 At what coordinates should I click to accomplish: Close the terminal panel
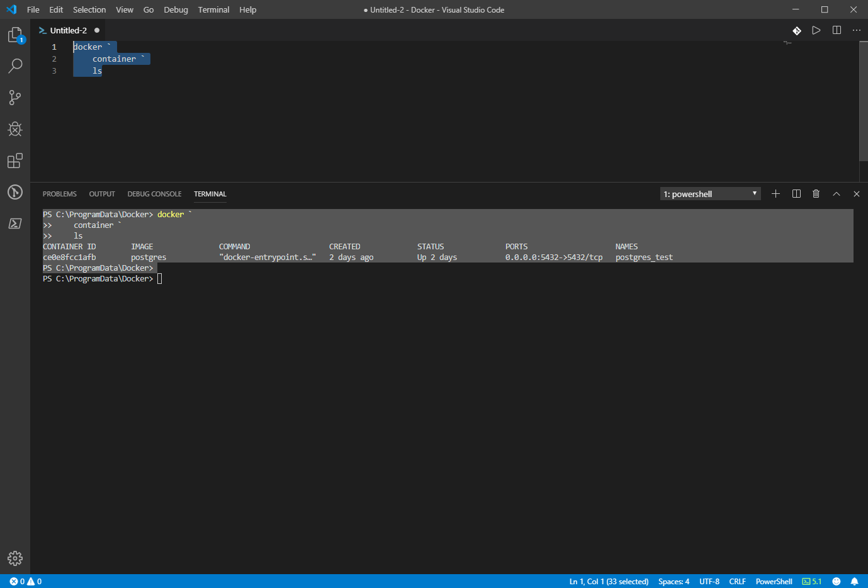(x=857, y=194)
